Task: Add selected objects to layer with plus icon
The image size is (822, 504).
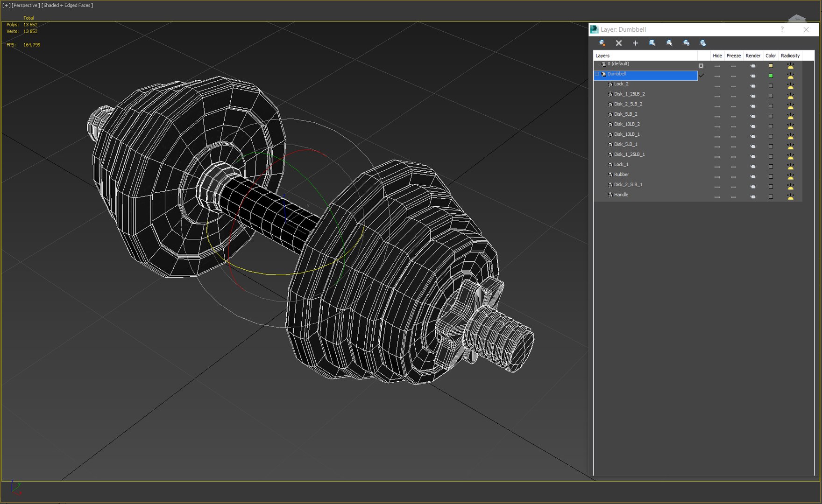Action: pos(636,43)
